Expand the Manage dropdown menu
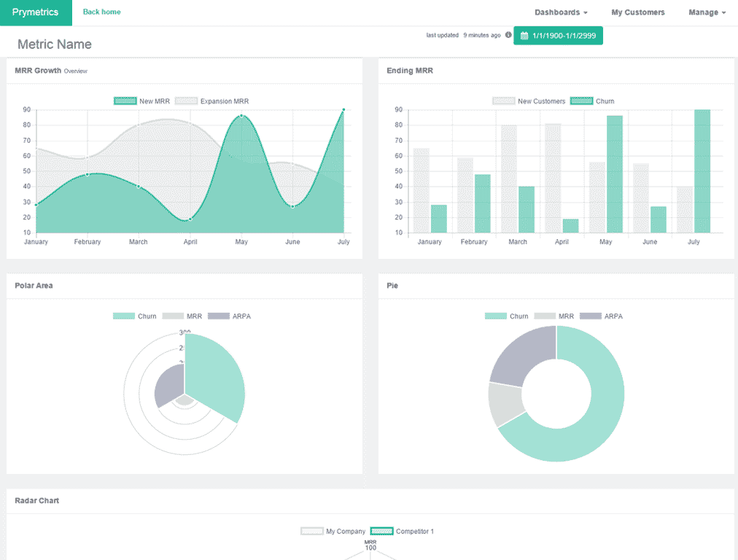The width and height of the screenshot is (738, 560). pyautogui.click(x=707, y=12)
